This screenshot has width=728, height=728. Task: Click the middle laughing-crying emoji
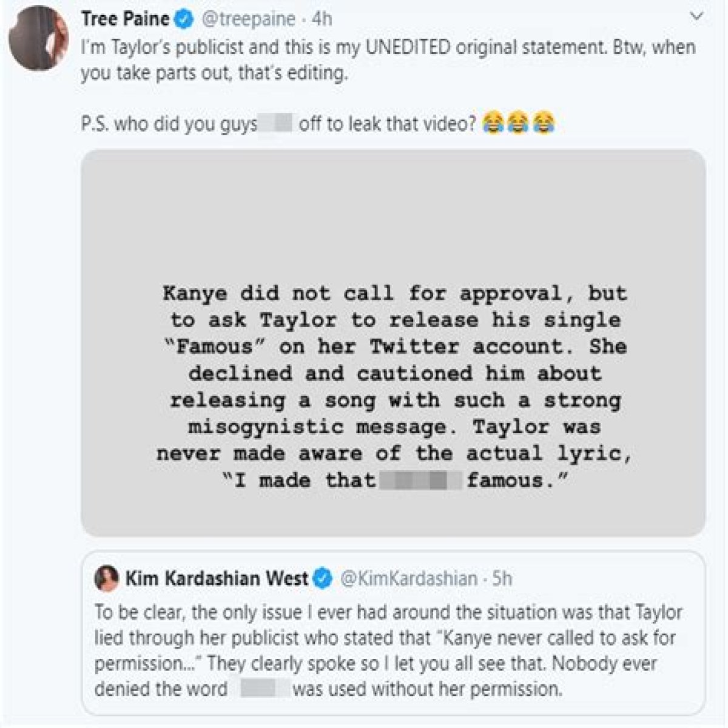tap(517, 123)
